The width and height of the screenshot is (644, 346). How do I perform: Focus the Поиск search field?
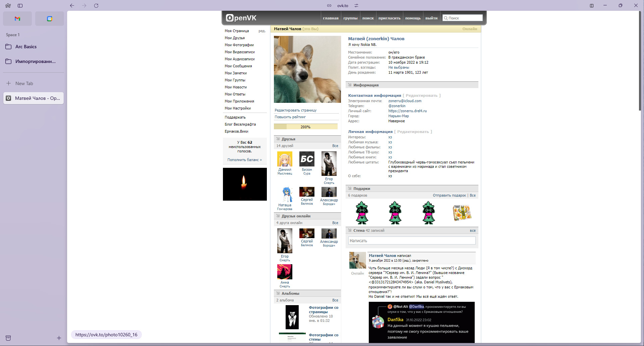click(x=462, y=18)
